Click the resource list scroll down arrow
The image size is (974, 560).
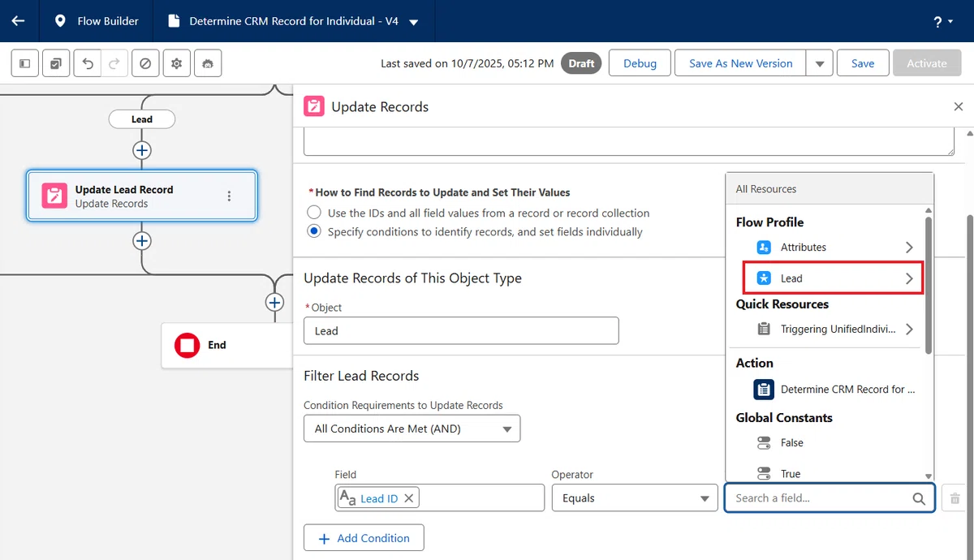pos(929,476)
